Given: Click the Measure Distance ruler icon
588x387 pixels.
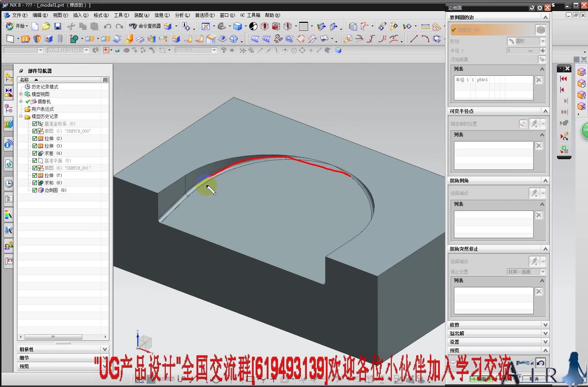Looking at the screenshot, I should click(425, 26).
